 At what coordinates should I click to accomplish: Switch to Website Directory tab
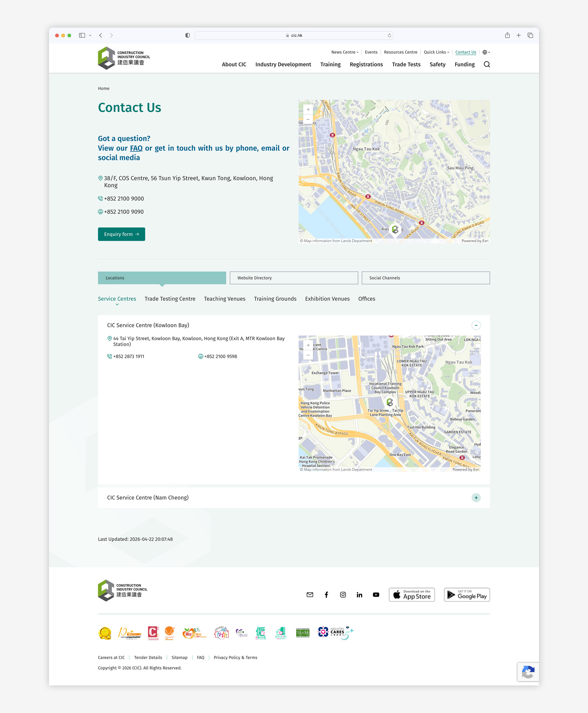(x=294, y=278)
